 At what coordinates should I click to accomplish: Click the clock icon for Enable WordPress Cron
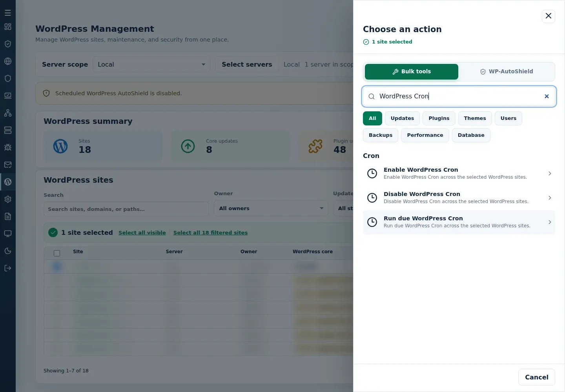372,173
